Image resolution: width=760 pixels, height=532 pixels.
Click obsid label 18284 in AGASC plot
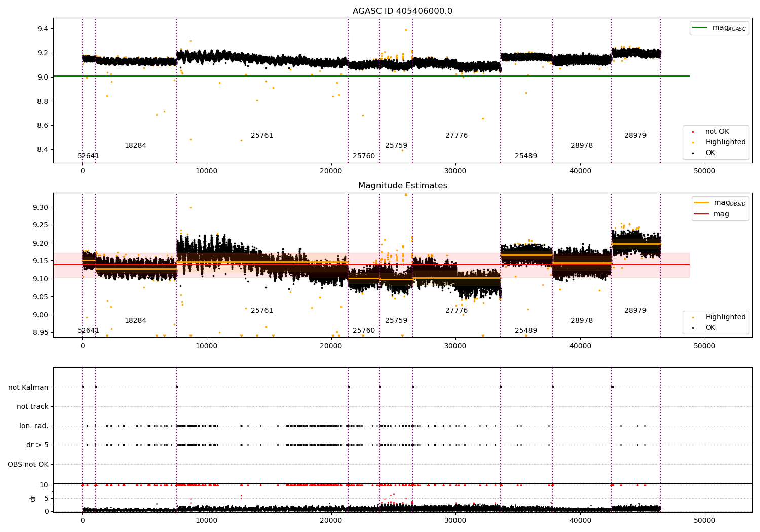(x=135, y=146)
